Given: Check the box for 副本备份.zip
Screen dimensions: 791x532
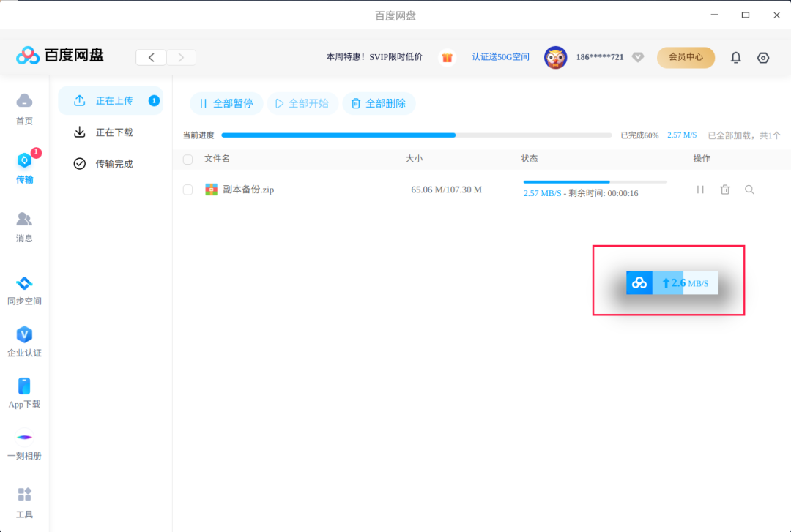Looking at the screenshot, I should point(187,190).
